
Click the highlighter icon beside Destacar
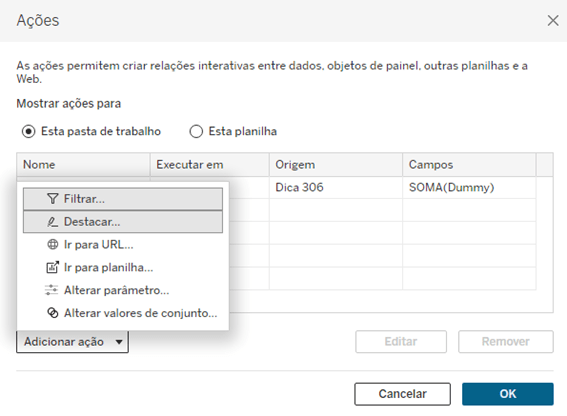coord(52,222)
